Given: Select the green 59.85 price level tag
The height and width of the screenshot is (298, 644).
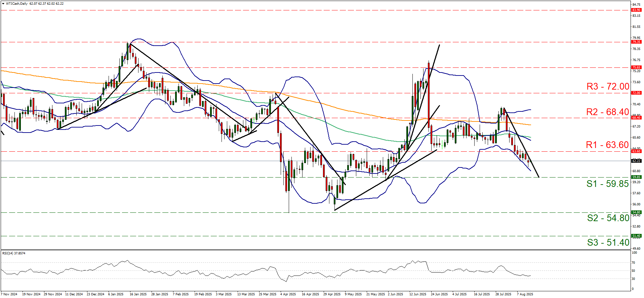Looking at the screenshot, I should (636, 177).
